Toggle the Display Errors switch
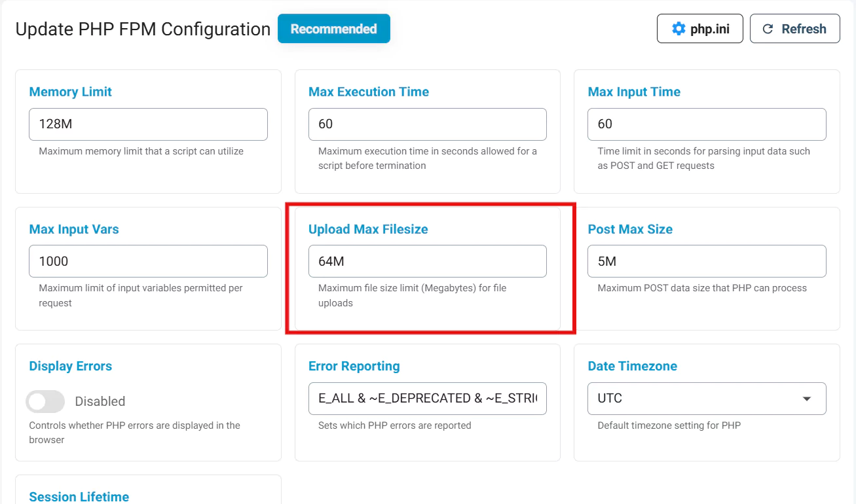Image resolution: width=856 pixels, height=504 pixels. pyautogui.click(x=46, y=401)
